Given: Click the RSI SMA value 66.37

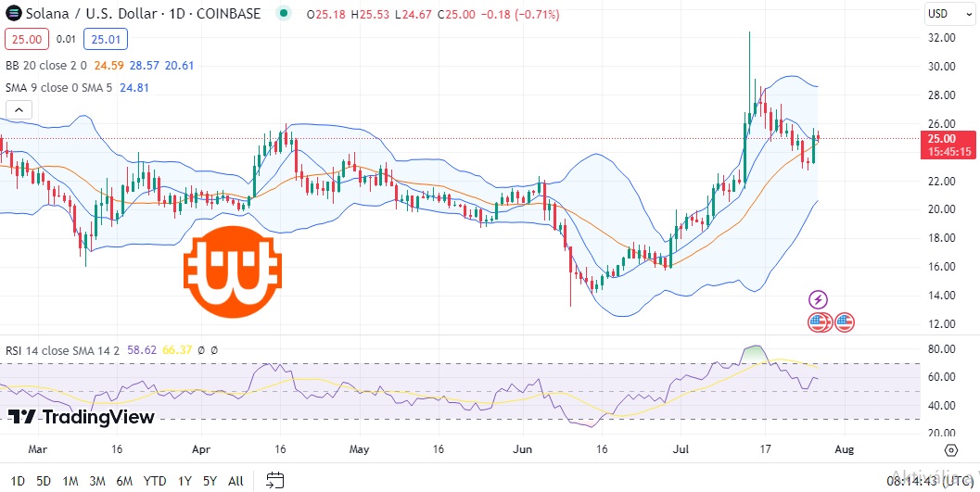Looking at the screenshot, I should tap(177, 350).
